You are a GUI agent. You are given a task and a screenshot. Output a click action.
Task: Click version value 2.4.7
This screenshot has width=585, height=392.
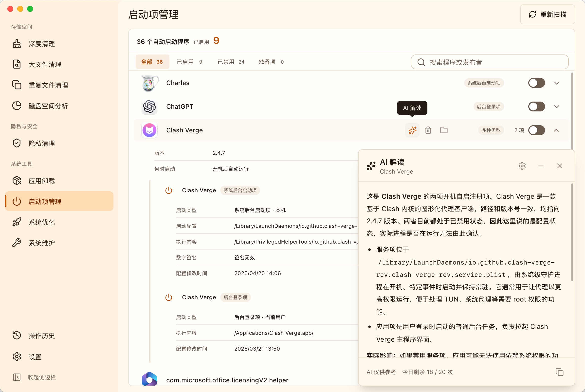coord(219,153)
